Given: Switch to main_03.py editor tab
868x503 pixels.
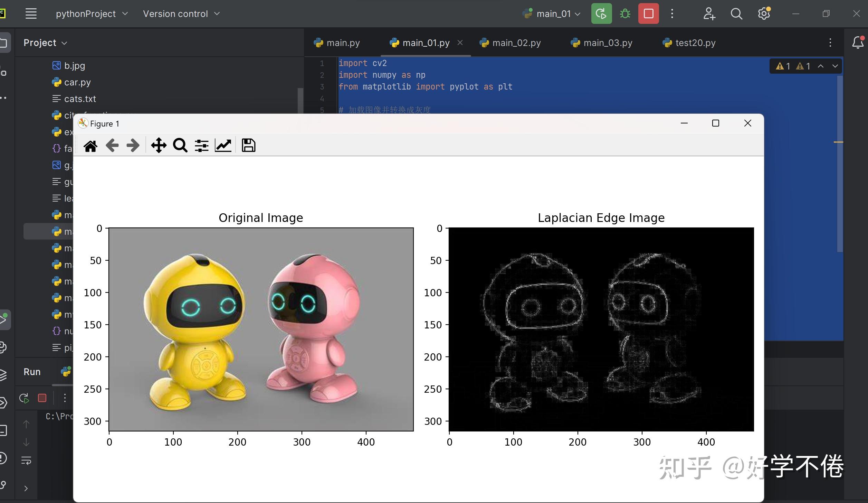Looking at the screenshot, I should (x=601, y=43).
